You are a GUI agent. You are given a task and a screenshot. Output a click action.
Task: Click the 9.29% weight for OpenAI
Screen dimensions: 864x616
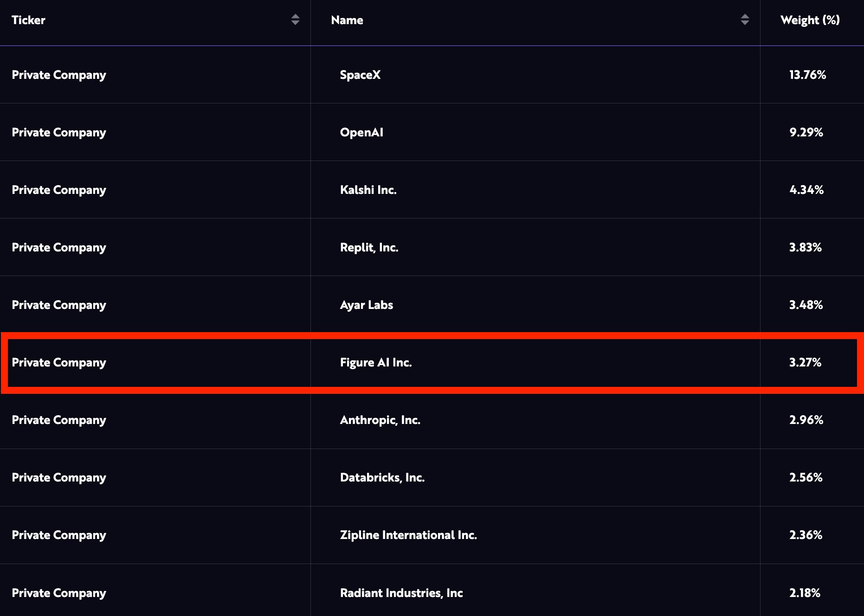(806, 132)
